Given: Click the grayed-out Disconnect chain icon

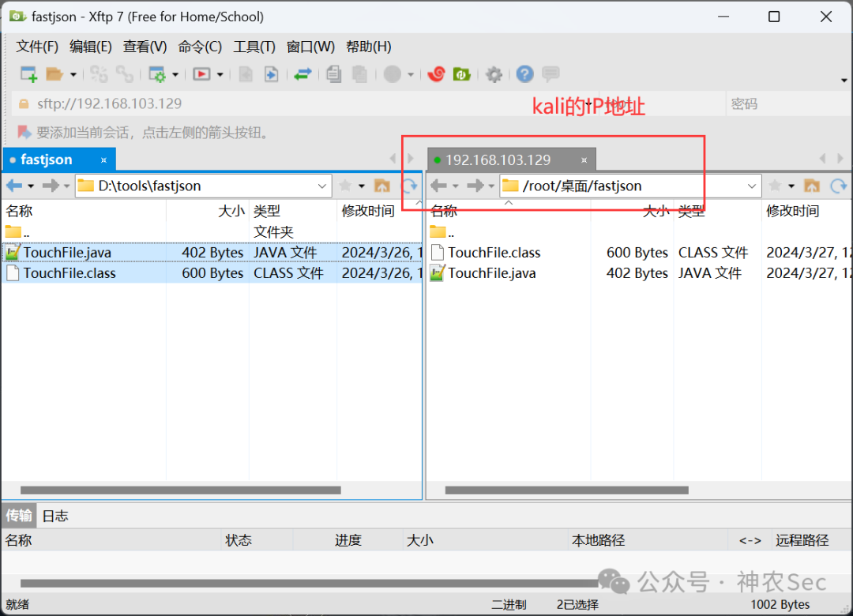Looking at the screenshot, I should [125, 74].
